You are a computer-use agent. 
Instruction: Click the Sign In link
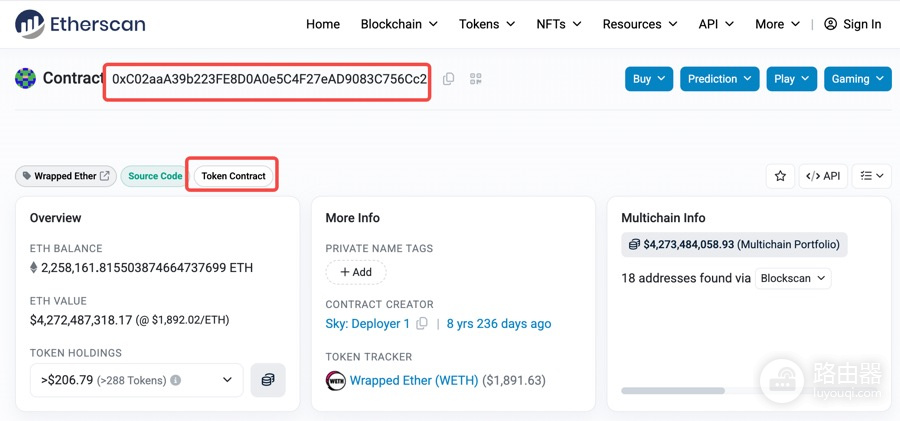[862, 24]
